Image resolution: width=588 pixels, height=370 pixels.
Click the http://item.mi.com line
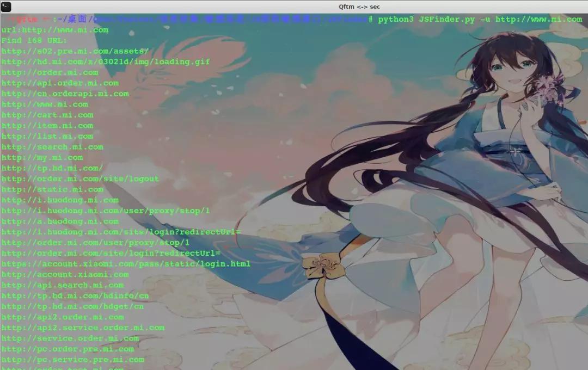(x=47, y=126)
